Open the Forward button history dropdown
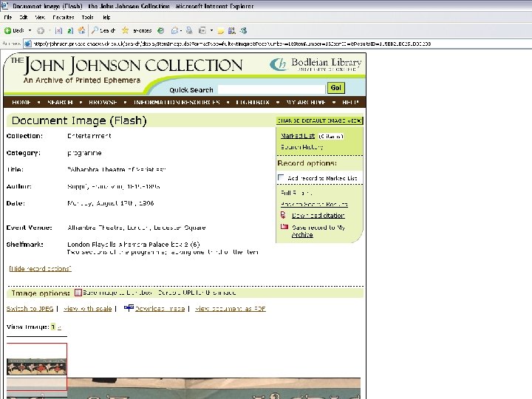This screenshot has width=532, height=399. (x=50, y=30)
